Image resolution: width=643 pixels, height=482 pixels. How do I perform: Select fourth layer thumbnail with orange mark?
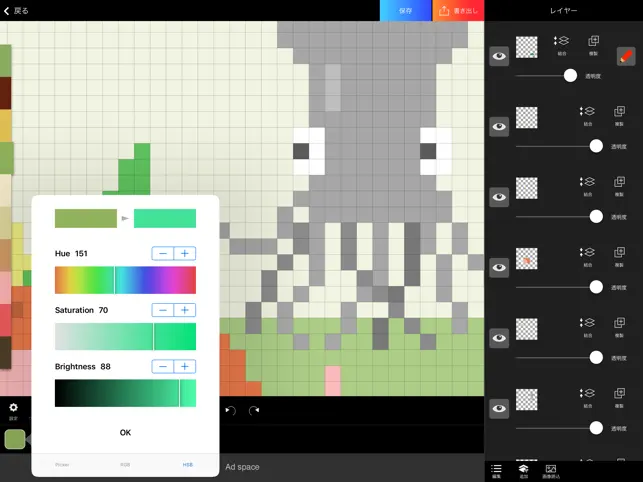(527, 259)
